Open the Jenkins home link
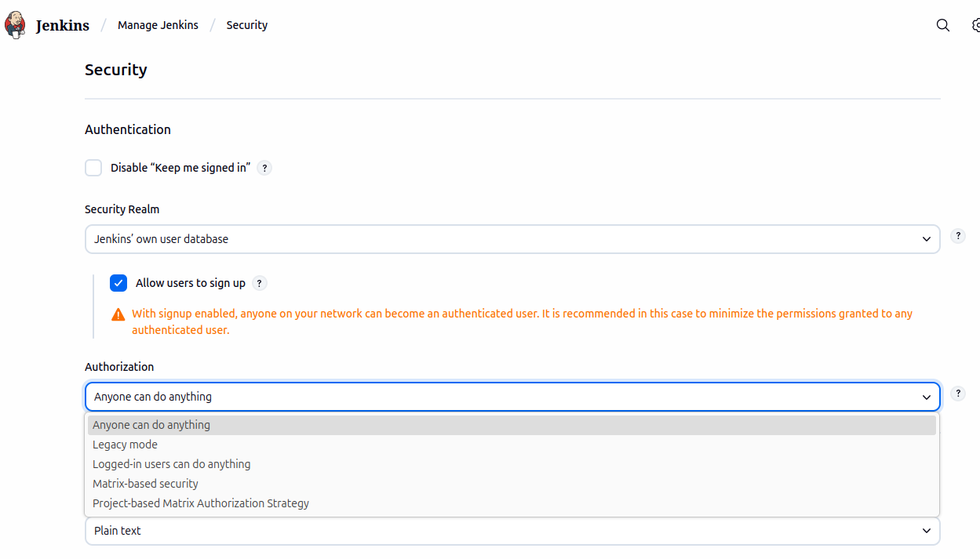Viewport: 980px width, 559px height. 61,24
